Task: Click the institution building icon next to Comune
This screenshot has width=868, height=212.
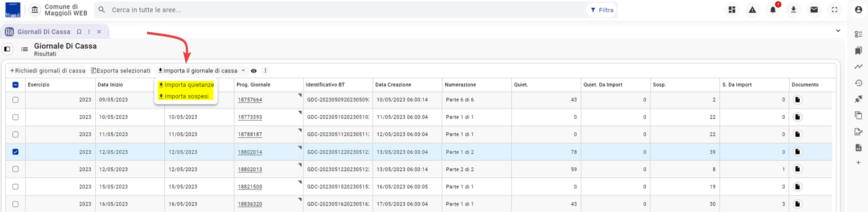Action: (x=34, y=9)
